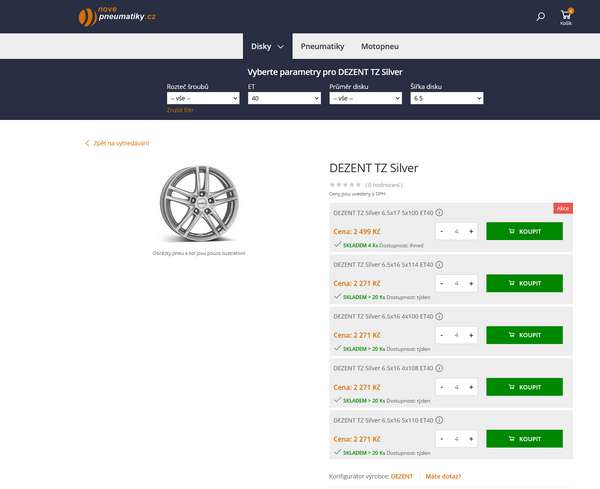
Task: Open info icon for 6.5x16 4x108 ET40
Action: (x=439, y=368)
